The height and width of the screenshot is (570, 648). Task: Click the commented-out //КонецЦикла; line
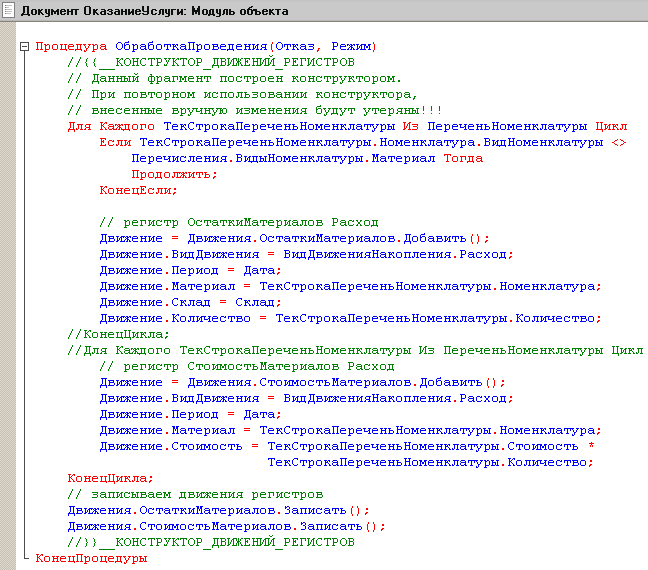coord(119,334)
